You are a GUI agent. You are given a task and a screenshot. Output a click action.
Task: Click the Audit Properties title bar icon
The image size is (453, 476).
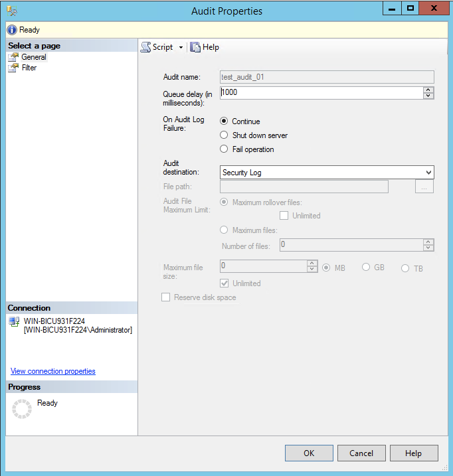coord(12,11)
